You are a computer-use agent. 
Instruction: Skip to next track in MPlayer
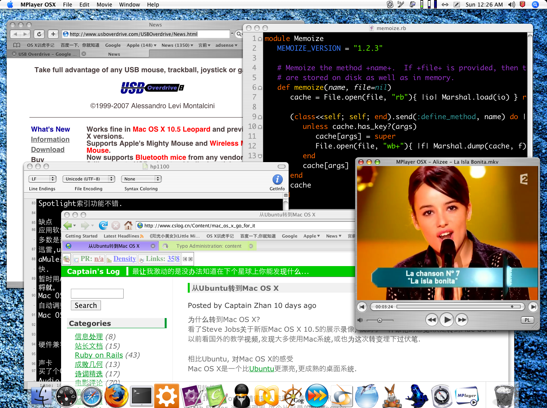click(533, 307)
